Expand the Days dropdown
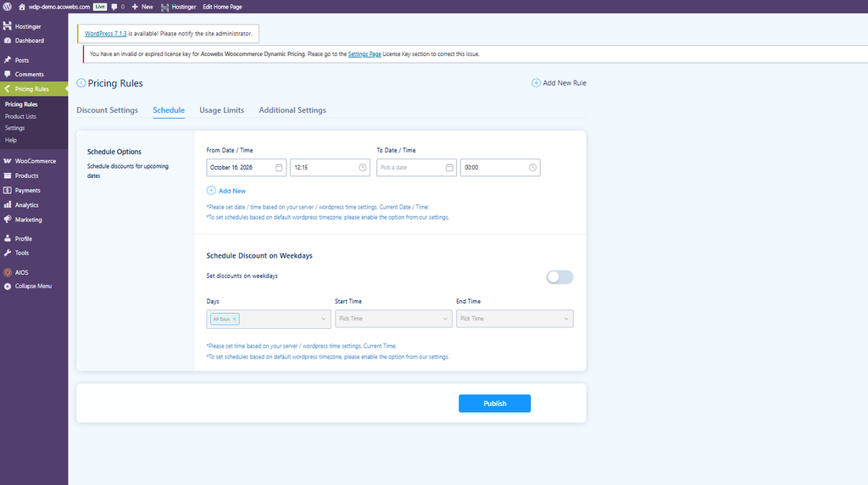Screen dimensions: 868x485 click(x=269, y=319)
